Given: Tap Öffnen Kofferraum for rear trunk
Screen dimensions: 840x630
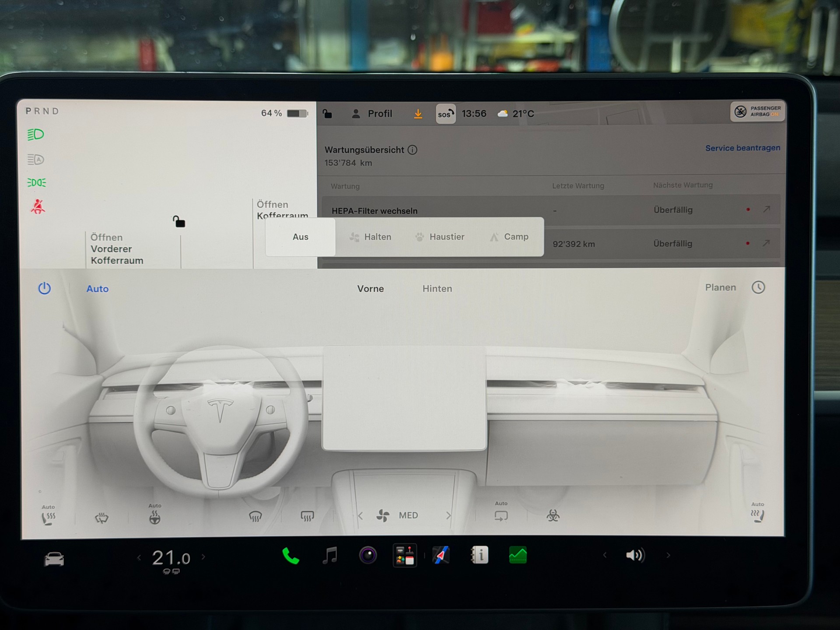Looking at the screenshot, I should (282, 210).
